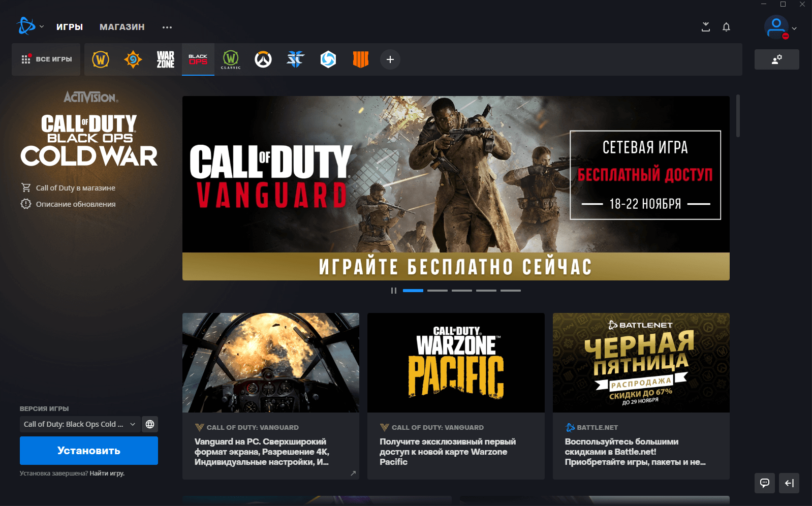812x506 pixels.
Task: Expand the profile dropdown chevron
Action: pyautogui.click(x=794, y=28)
